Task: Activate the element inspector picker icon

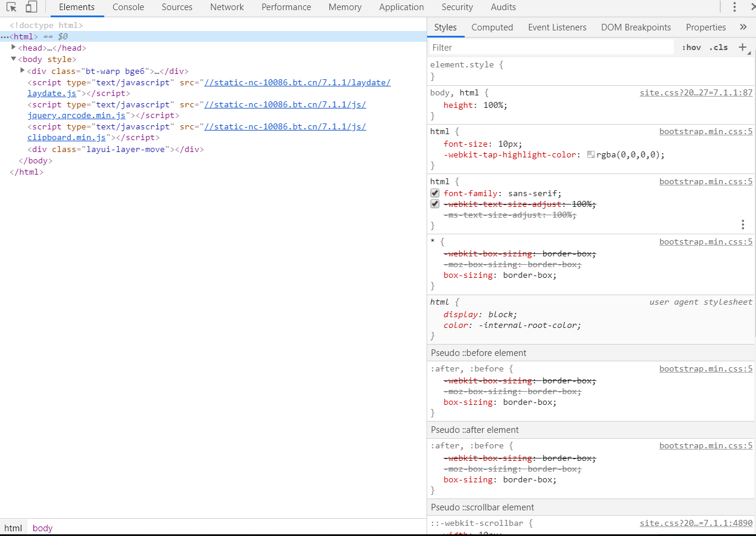Action: pyautogui.click(x=11, y=7)
